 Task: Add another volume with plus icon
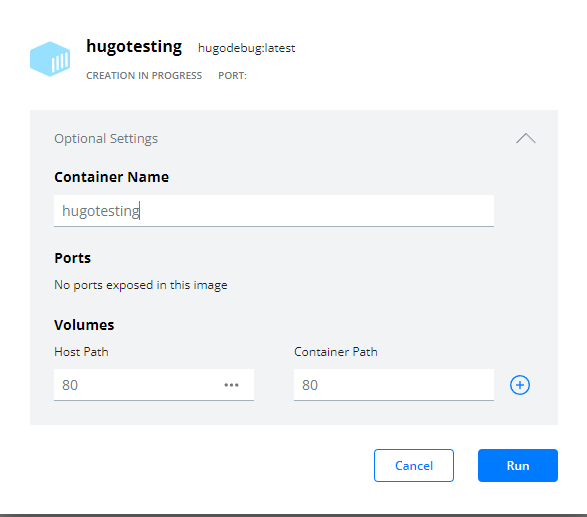click(520, 385)
